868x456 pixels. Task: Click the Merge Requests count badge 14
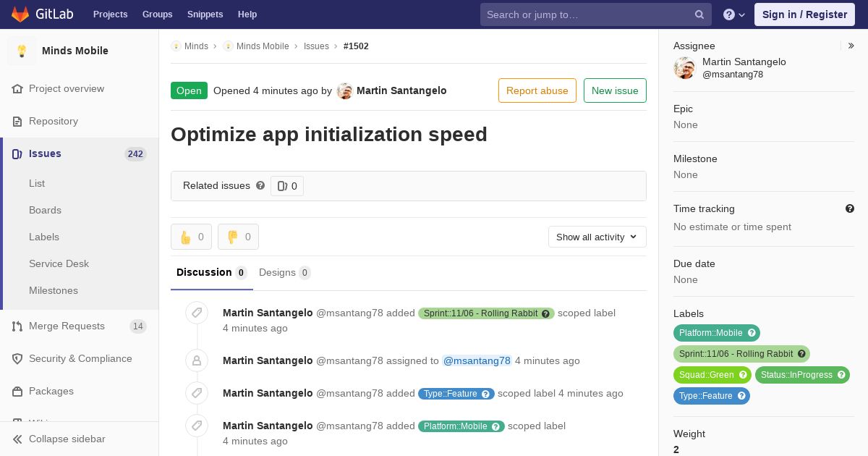(137, 326)
